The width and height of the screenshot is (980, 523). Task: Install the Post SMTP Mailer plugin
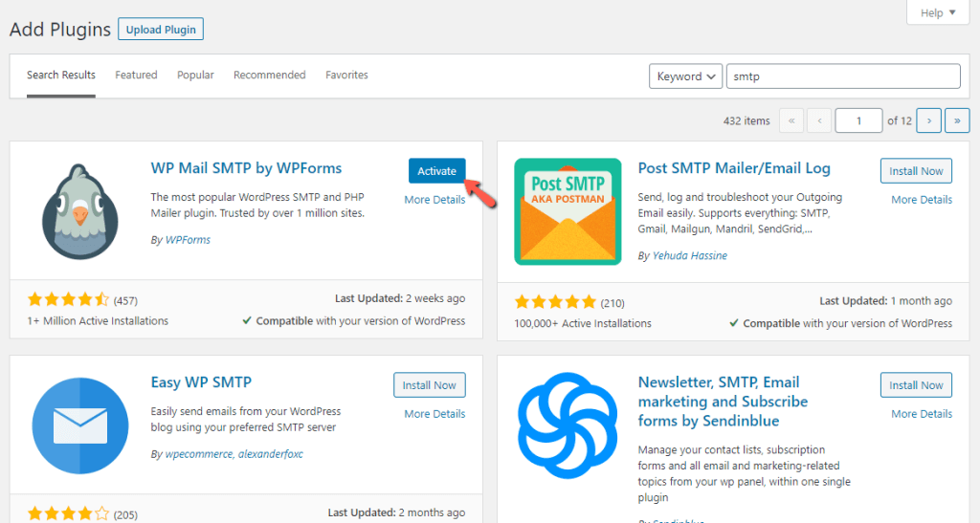point(916,171)
